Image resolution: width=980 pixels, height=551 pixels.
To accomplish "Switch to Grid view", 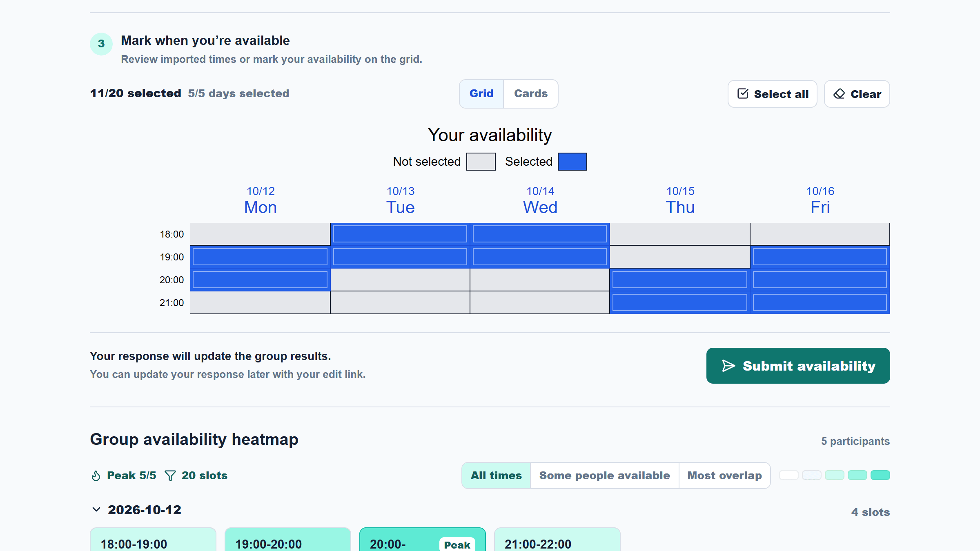I will point(481,93).
